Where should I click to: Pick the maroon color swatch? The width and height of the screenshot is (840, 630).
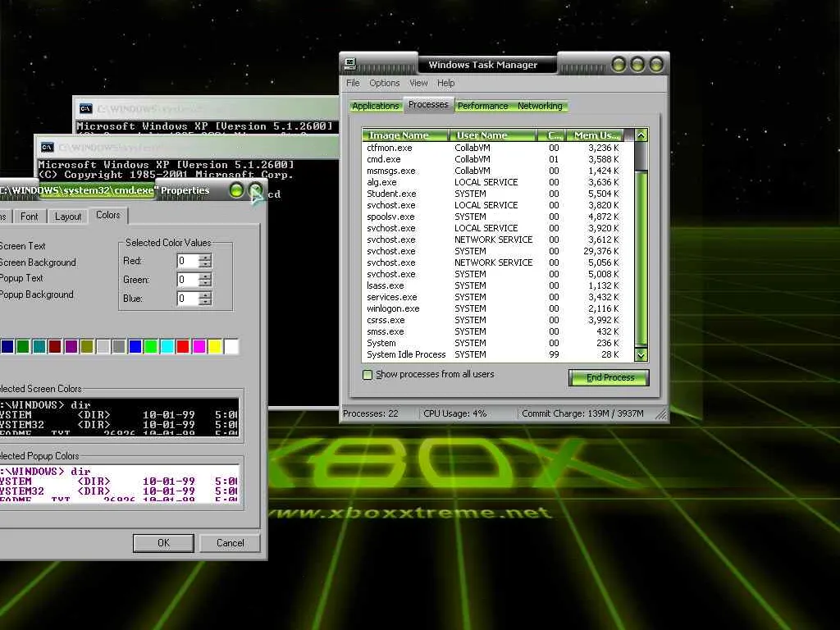click(x=55, y=347)
